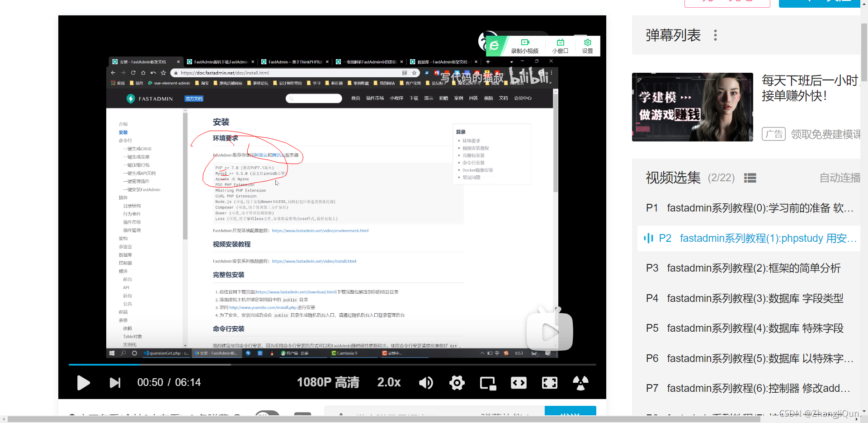Screen dimensions: 868x423
Task: Click the 弹幕列表 panel heading
Action: point(673,35)
